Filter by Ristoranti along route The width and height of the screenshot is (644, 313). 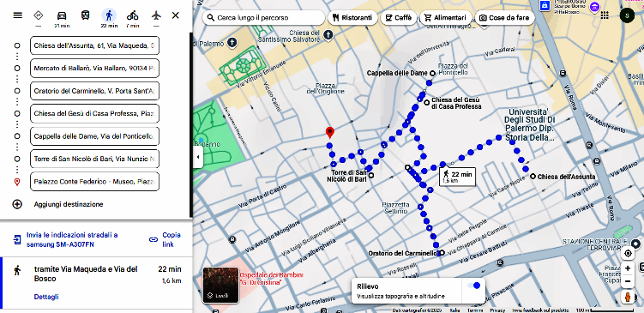pos(352,18)
